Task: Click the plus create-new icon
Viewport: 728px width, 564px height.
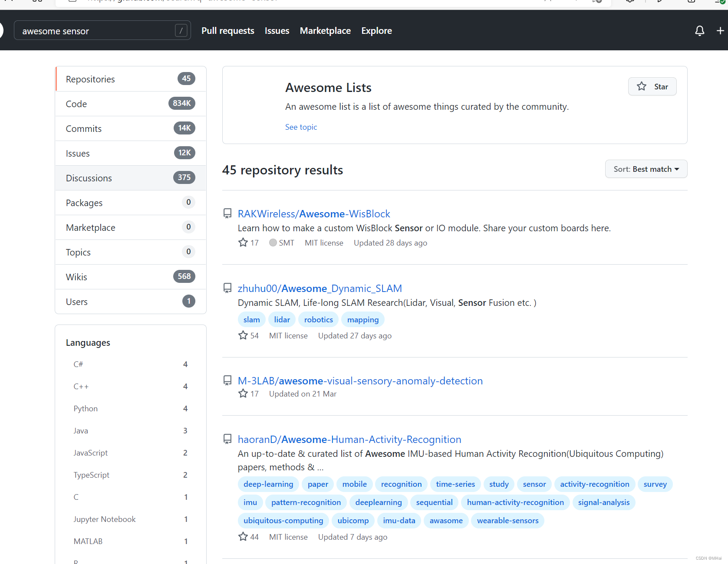Action: (x=720, y=31)
